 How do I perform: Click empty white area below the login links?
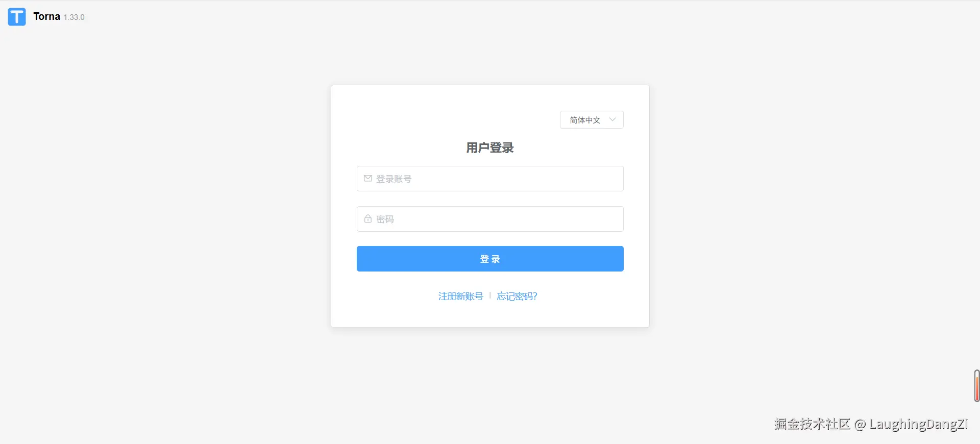pyautogui.click(x=490, y=315)
